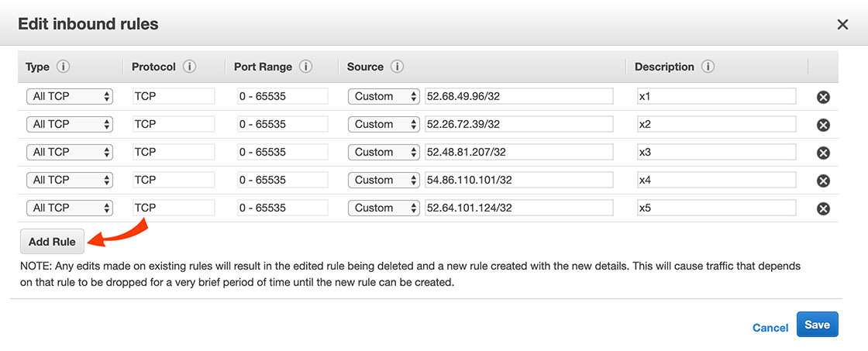Click the info icon next to Source
Screen dimensions: 868x351
point(397,67)
